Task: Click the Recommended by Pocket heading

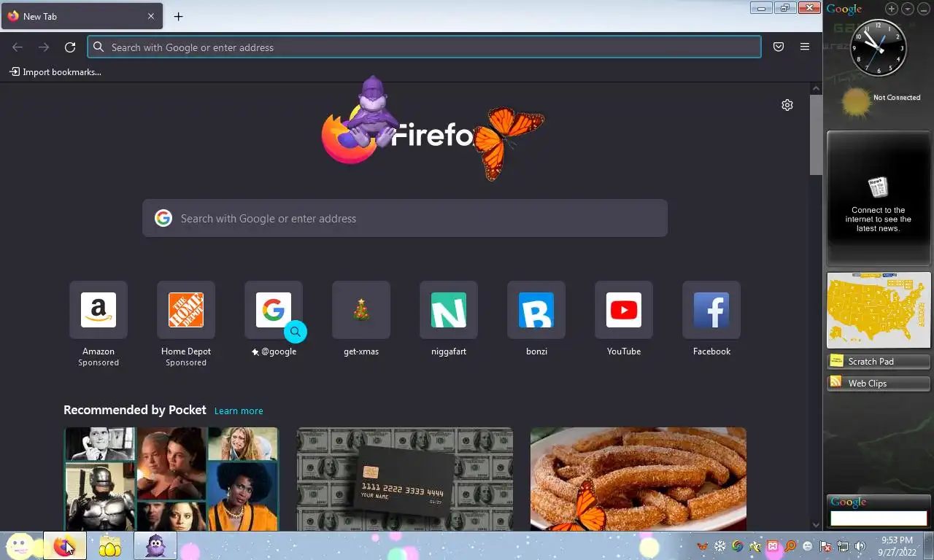Action: [x=135, y=410]
